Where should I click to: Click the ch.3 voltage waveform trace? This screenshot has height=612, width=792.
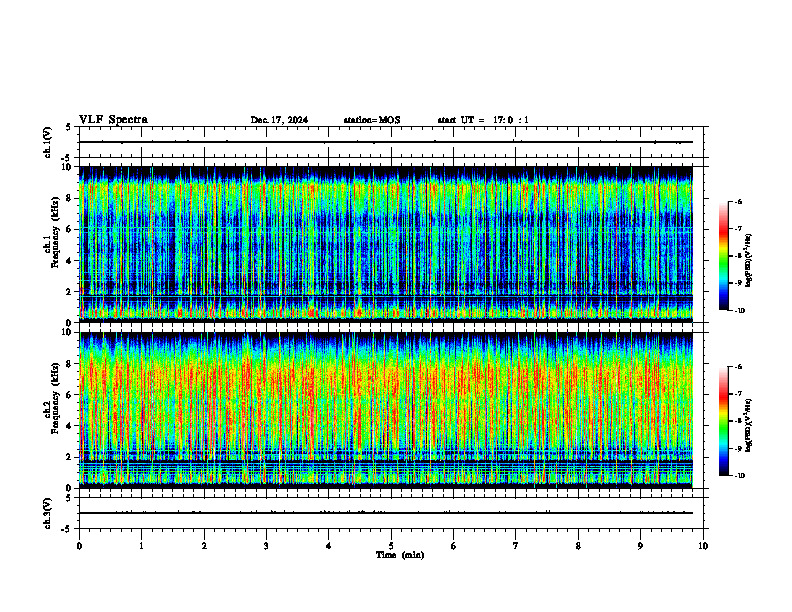click(386, 513)
